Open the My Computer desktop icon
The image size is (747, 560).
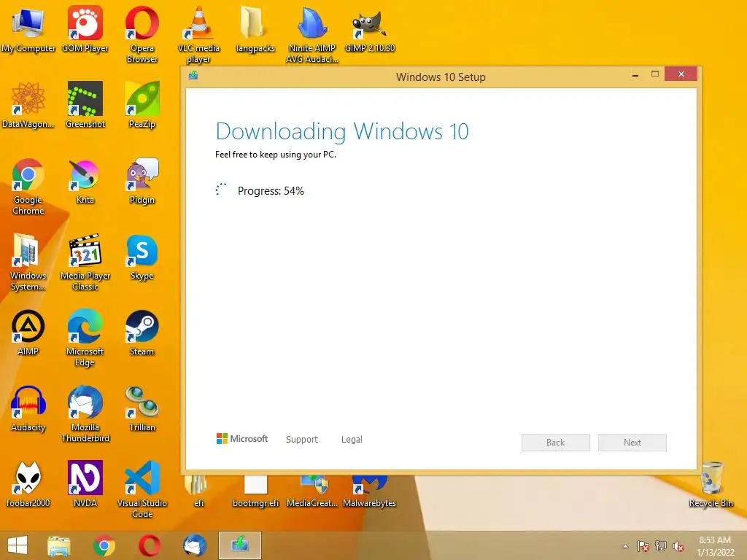click(28, 29)
